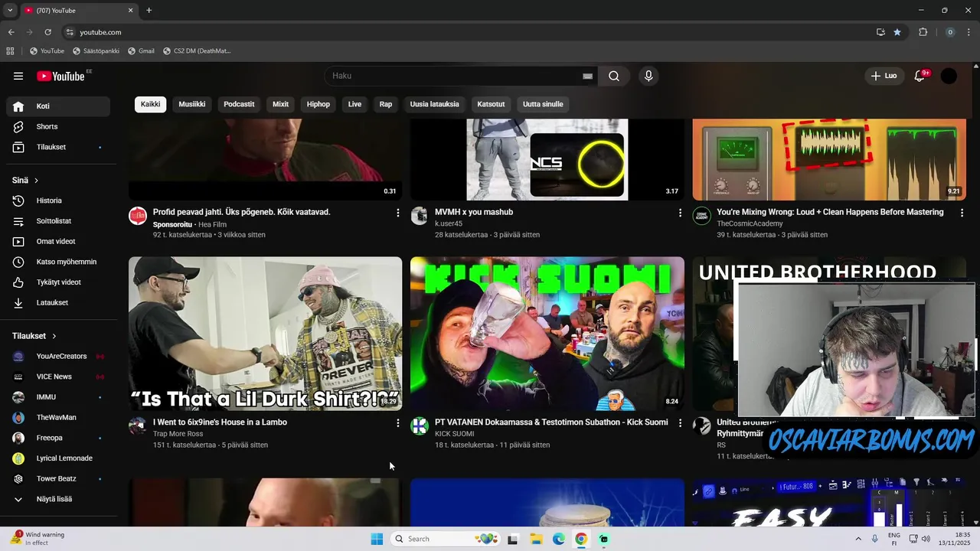Open TheCosmicAcademy channel name
Screen dimensions: 980x551
(750, 223)
